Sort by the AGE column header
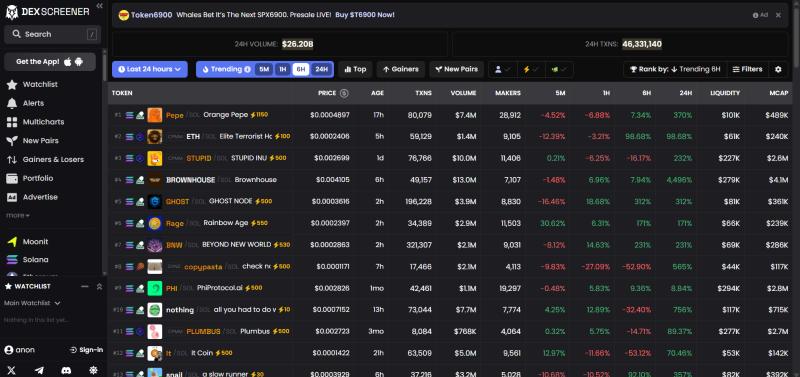The height and width of the screenshot is (377, 800). click(x=378, y=93)
